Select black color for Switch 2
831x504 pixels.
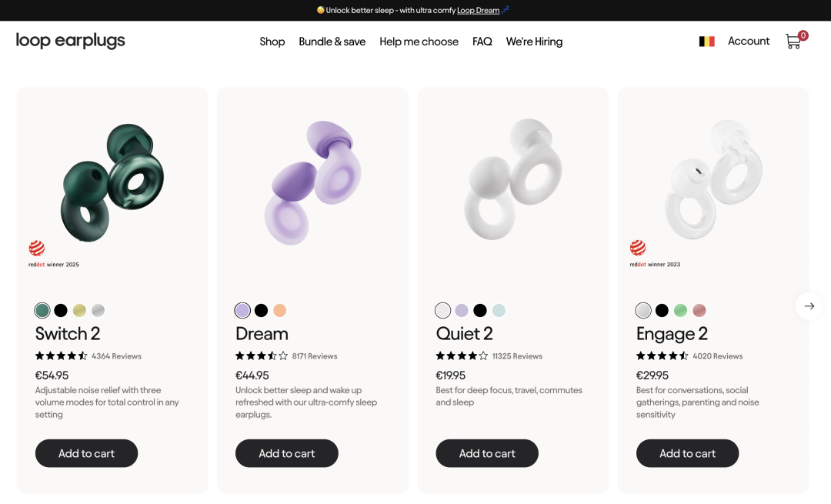(61, 311)
